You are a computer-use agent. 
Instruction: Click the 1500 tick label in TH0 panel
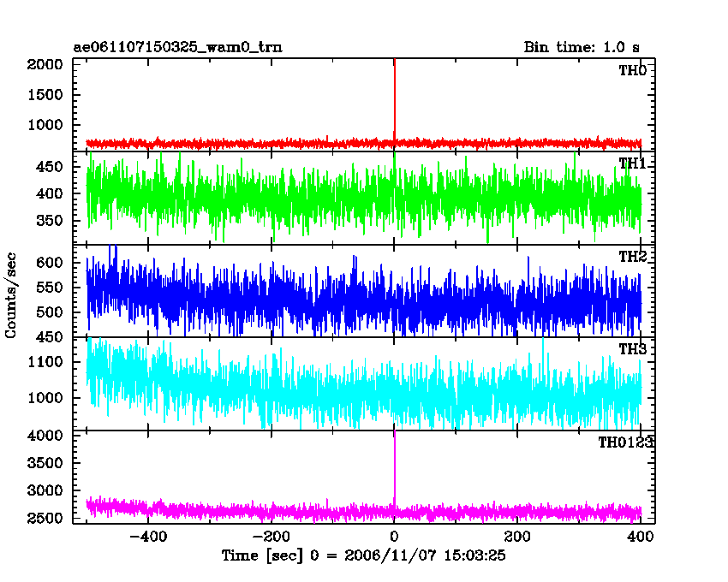coord(45,95)
